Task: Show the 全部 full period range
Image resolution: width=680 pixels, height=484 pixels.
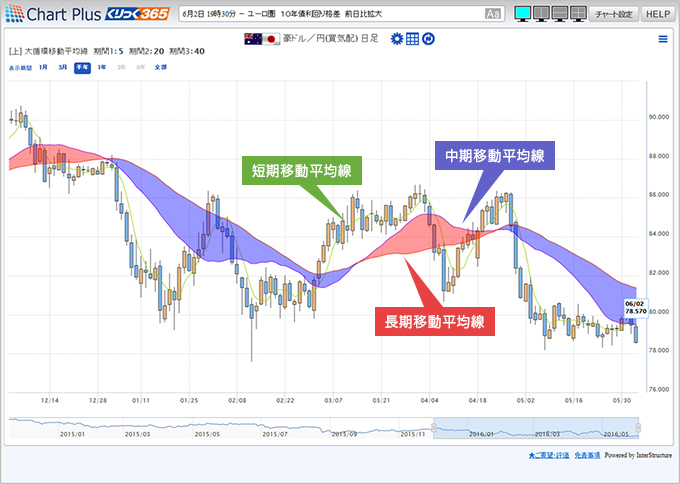Action: click(160, 67)
